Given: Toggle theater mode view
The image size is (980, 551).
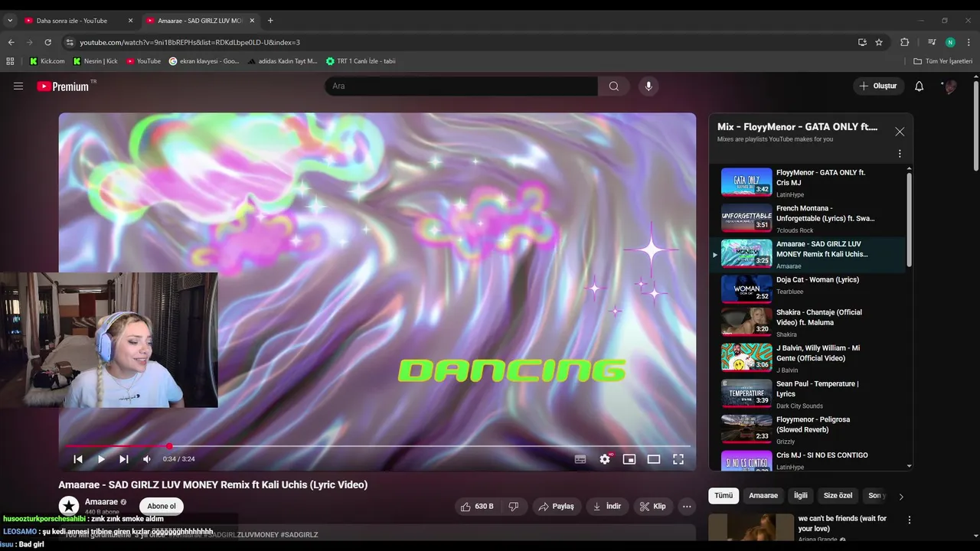Looking at the screenshot, I should tap(654, 459).
